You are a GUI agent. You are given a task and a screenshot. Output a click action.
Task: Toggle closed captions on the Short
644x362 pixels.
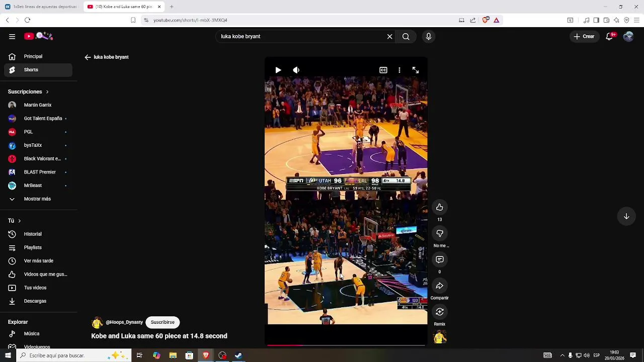383,70
